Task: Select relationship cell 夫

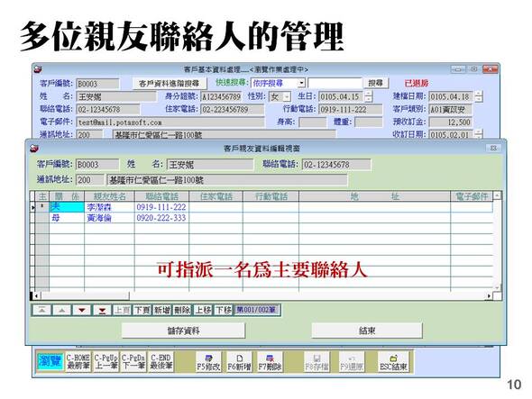Action: [67, 207]
